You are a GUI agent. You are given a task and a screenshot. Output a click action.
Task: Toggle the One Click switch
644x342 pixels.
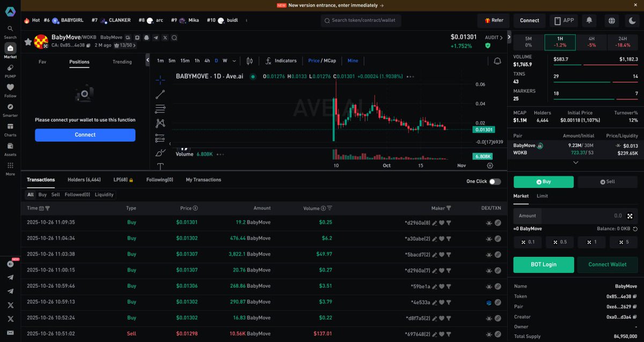(495, 181)
